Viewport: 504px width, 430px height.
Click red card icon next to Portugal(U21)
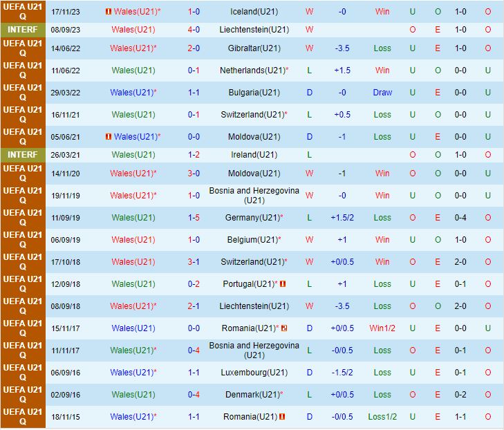(x=283, y=284)
